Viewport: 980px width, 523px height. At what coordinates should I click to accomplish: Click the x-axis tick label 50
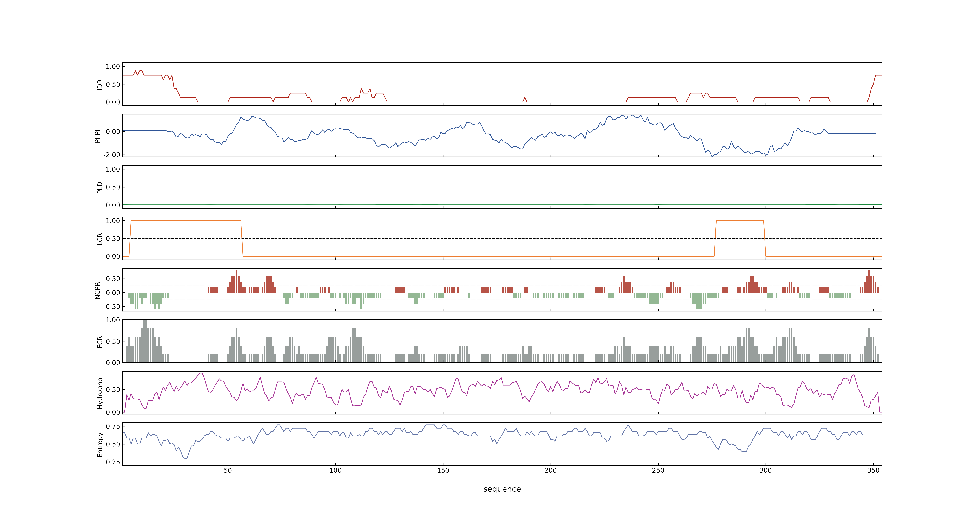228,470
